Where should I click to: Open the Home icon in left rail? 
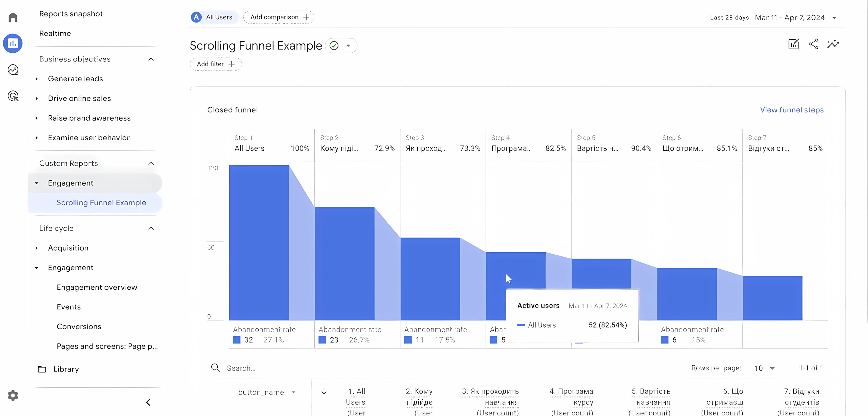pos(13,17)
